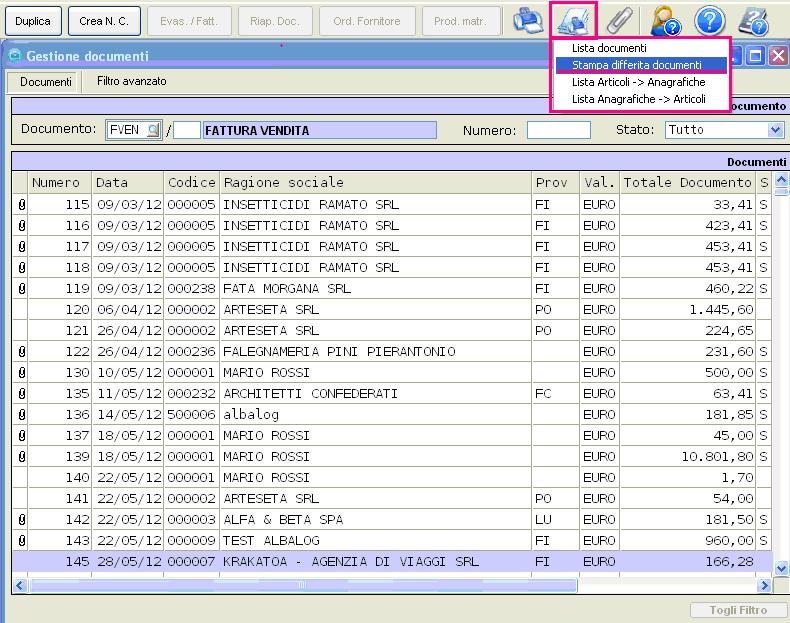Select Lista Anagrafiche -> Articoli entry
This screenshot has height=623, width=790.
[x=641, y=99]
